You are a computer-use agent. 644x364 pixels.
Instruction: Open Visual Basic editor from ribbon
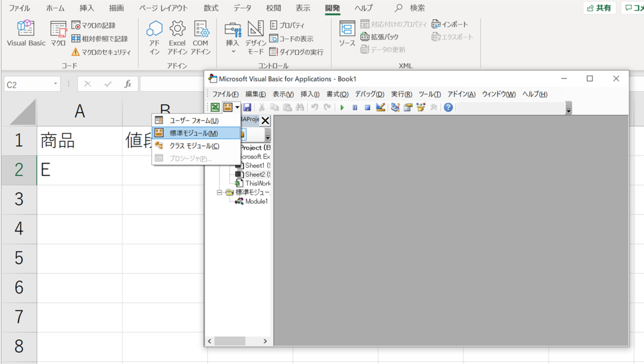click(26, 34)
